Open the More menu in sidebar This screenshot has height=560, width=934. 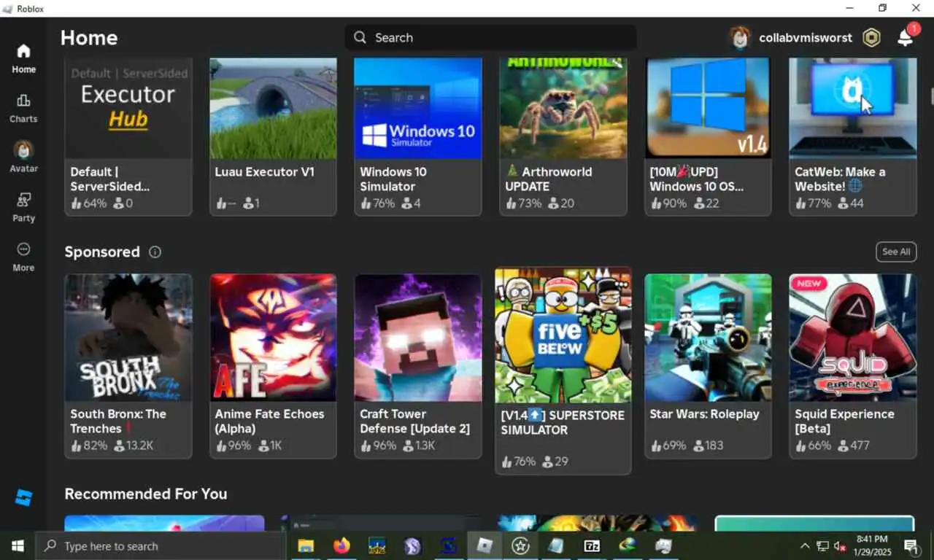click(23, 257)
